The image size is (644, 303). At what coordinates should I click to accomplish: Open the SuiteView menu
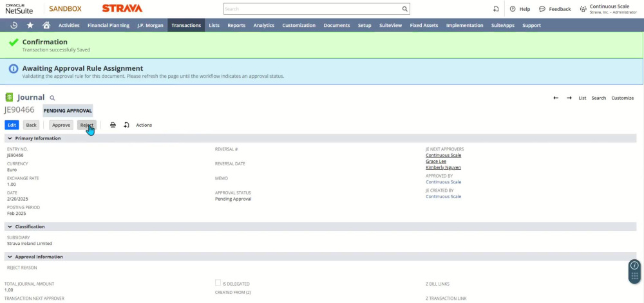click(x=391, y=25)
